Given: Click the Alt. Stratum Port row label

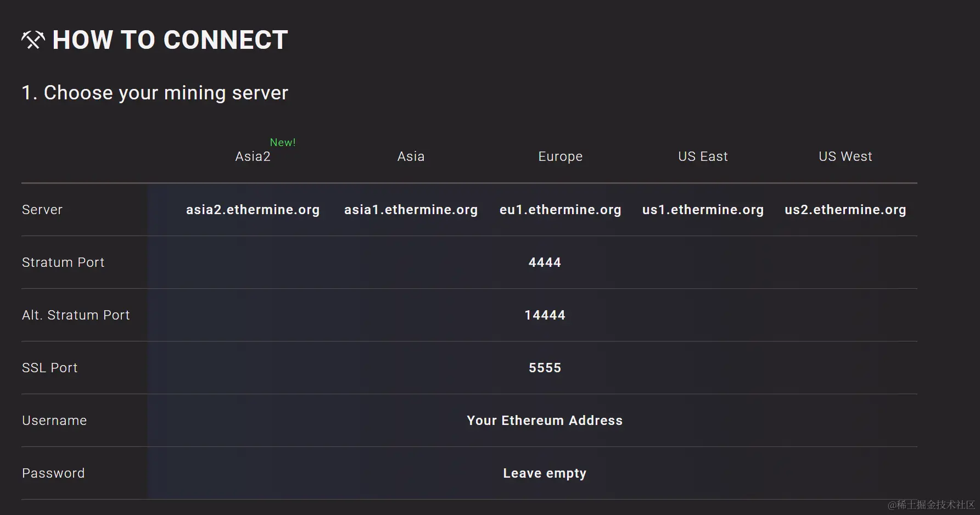Looking at the screenshot, I should click(76, 315).
